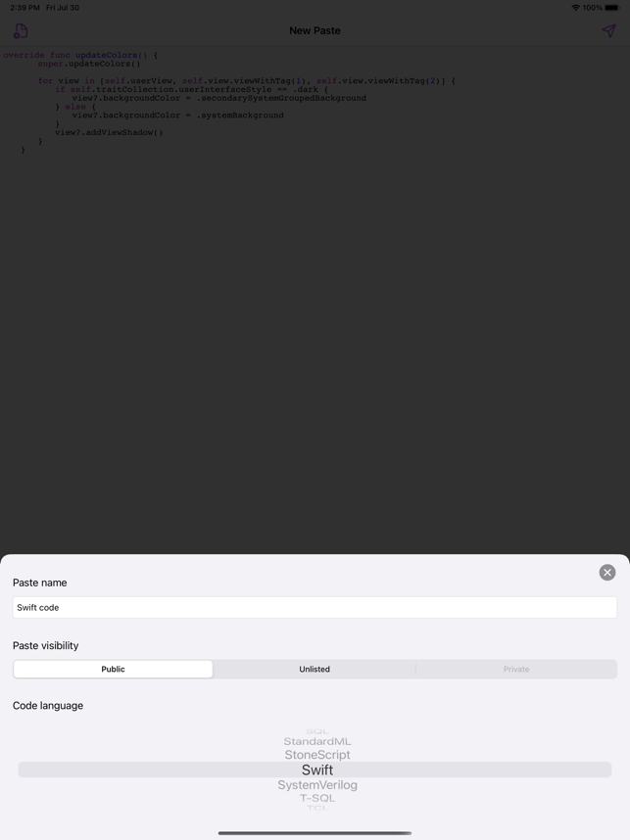The height and width of the screenshot is (840, 630).
Task: Choose Private paste visibility
Action: (516, 669)
